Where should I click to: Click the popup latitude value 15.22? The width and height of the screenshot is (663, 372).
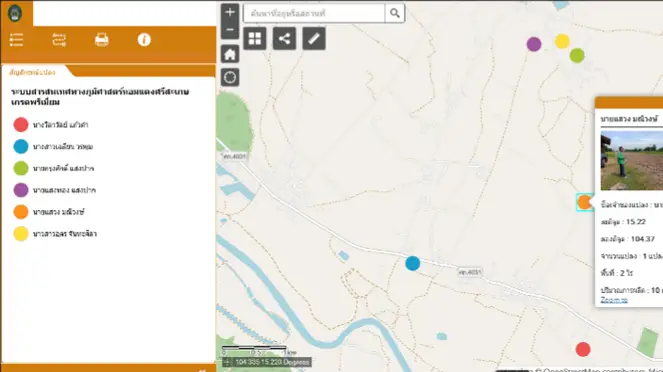(x=636, y=222)
